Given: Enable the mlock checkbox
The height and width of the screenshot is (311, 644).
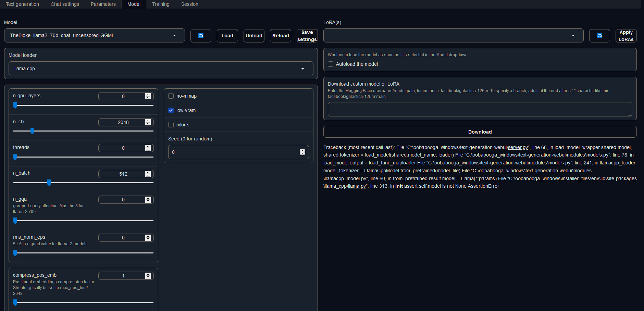Looking at the screenshot, I should click(x=171, y=125).
